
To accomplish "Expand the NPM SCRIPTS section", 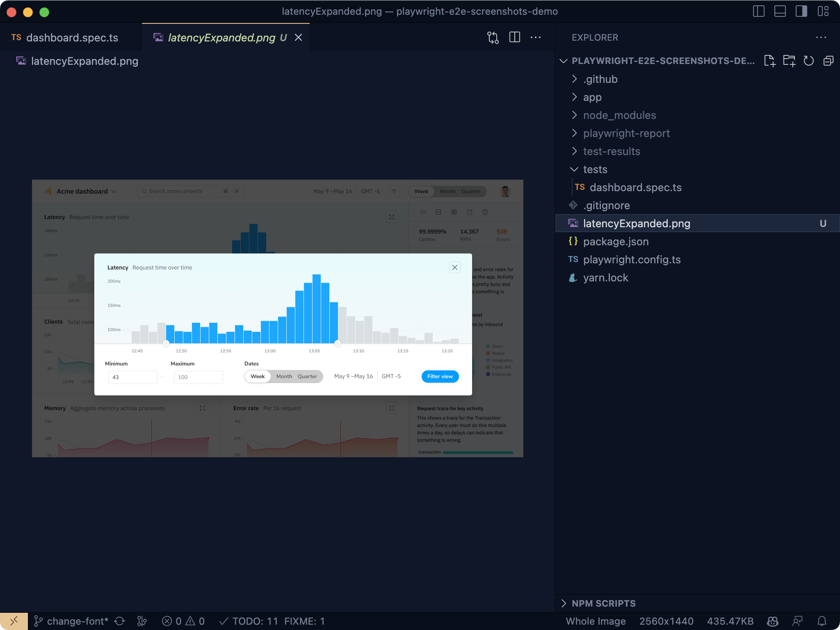I will click(x=603, y=603).
